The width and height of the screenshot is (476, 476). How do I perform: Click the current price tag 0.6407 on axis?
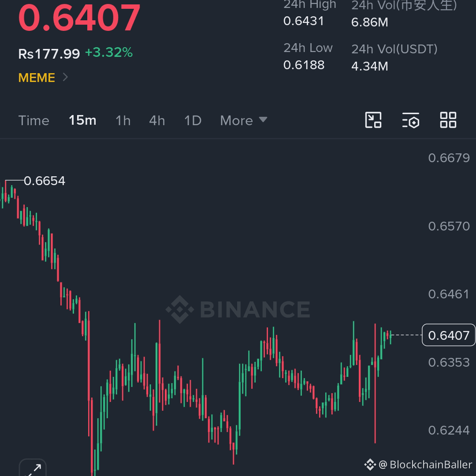coord(449,335)
